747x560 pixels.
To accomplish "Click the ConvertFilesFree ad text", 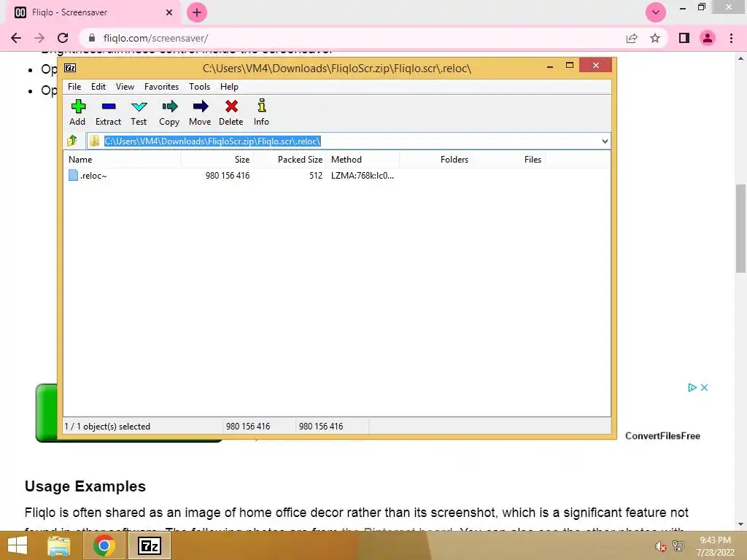I will tap(662, 436).
